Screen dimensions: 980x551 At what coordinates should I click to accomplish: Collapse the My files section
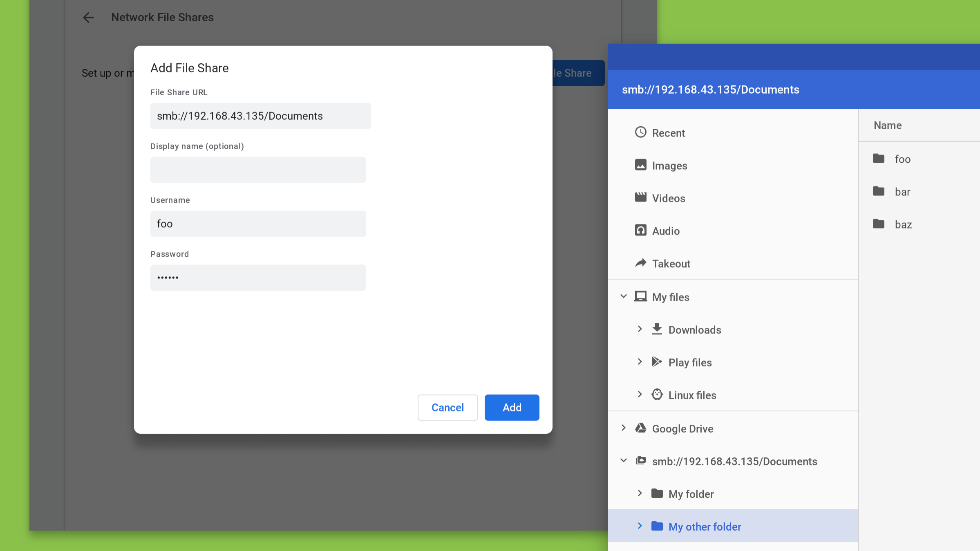pos(624,296)
